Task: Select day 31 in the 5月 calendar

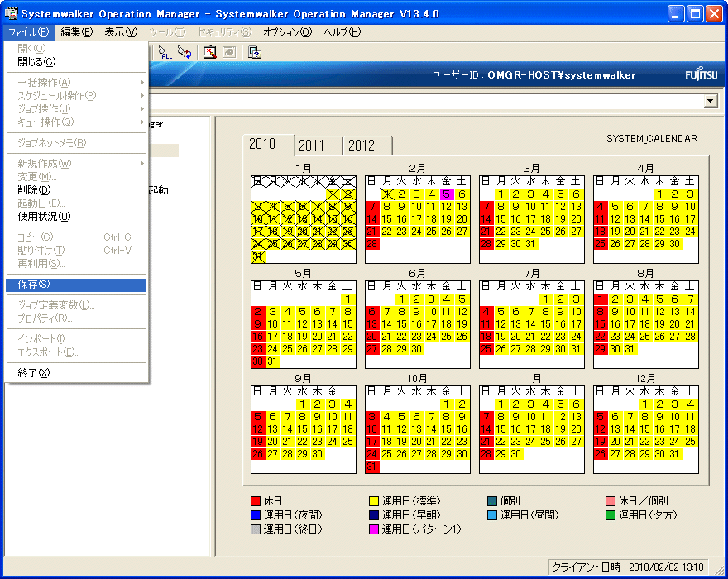Action: point(272,361)
